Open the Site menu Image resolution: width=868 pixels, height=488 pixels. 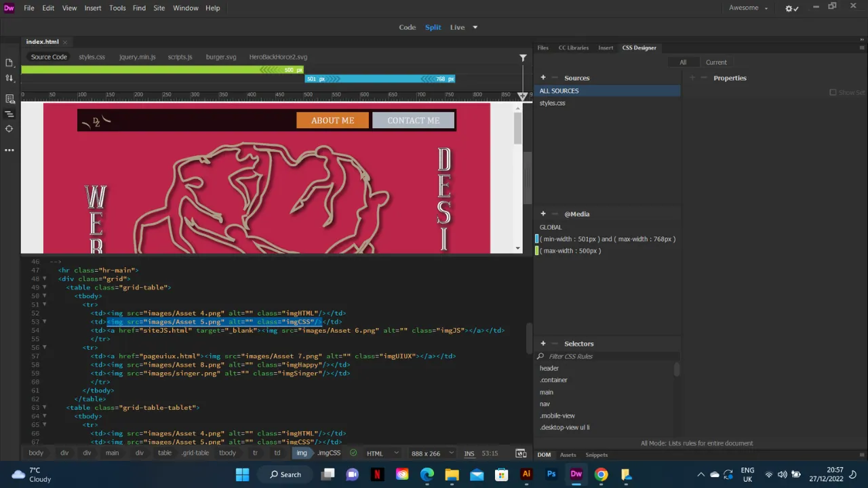point(159,8)
